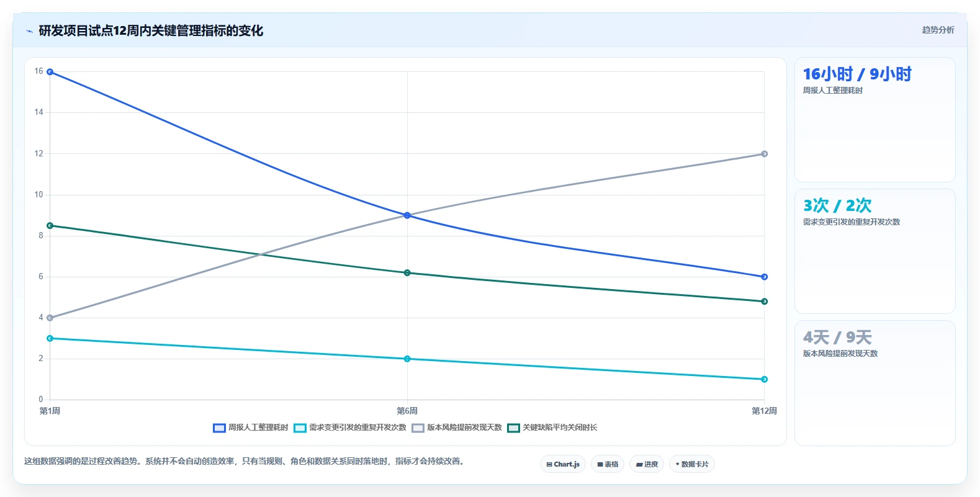Click the cyan line point at 第6周 value 2

[x=407, y=359]
